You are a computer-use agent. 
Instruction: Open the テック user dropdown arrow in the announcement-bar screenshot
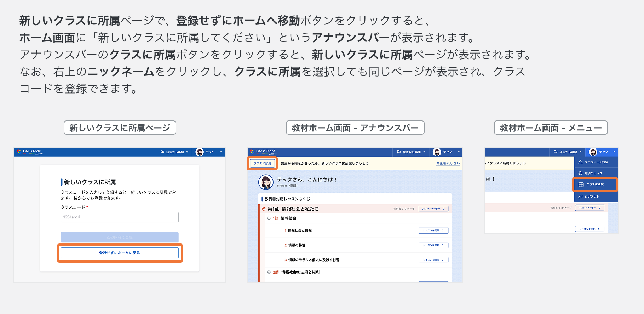458,152
